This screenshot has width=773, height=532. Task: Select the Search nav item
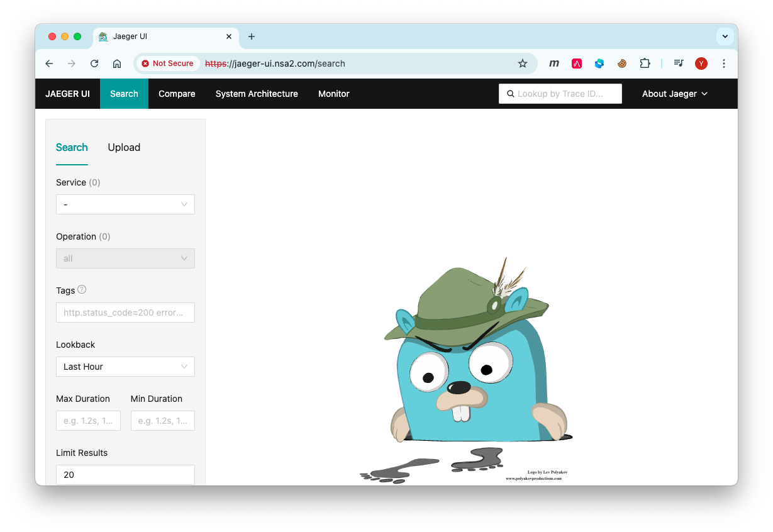coord(124,94)
